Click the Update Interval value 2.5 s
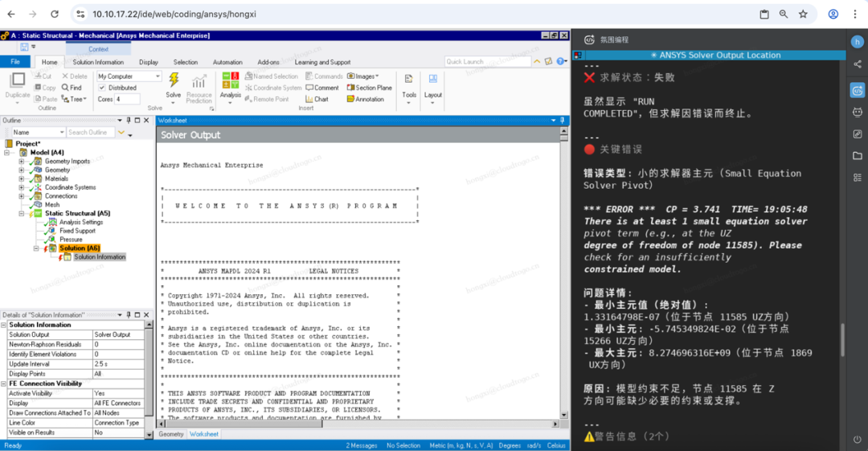Viewport: 868px width, 451px height. (118, 364)
